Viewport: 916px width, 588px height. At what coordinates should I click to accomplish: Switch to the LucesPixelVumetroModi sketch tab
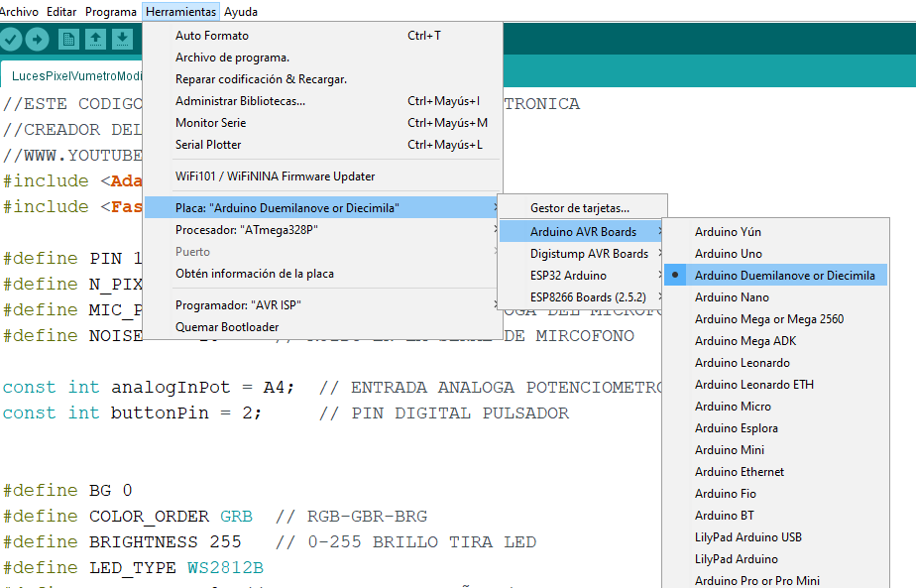point(73,76)
